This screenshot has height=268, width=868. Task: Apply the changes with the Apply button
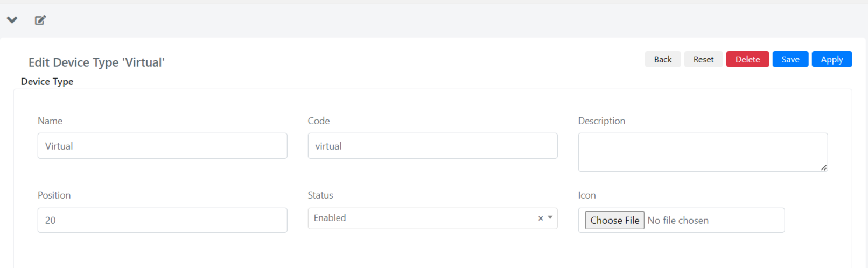click(832, 59)
